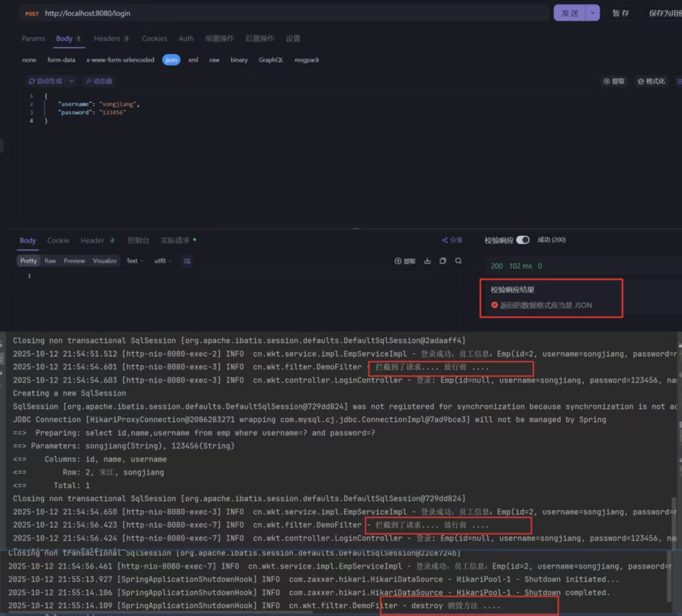The width and height of the screenshot is (682, 616).
Task: Click the copy response icon
Action: click(x=443, y=261)
